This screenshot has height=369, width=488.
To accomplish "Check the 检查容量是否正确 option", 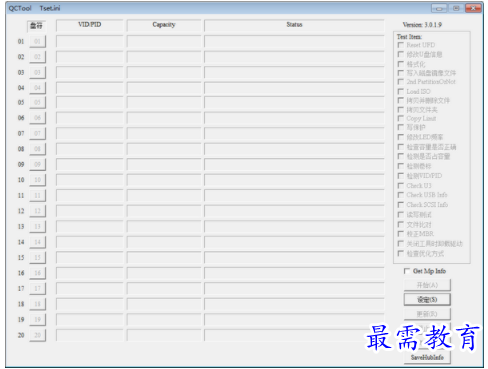I will tap(401, 147).
